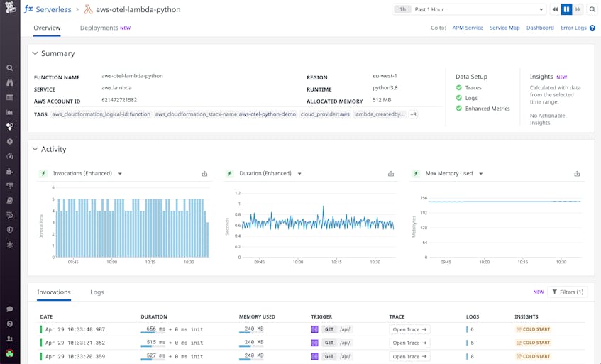
Task: Go to Service Map
Action: tap(504, 28)
